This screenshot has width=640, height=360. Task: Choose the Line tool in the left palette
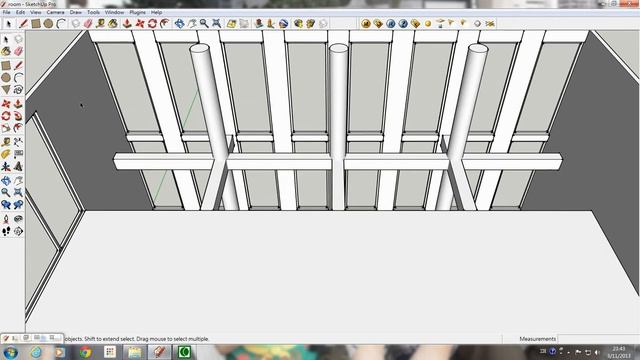click(18, 65)
